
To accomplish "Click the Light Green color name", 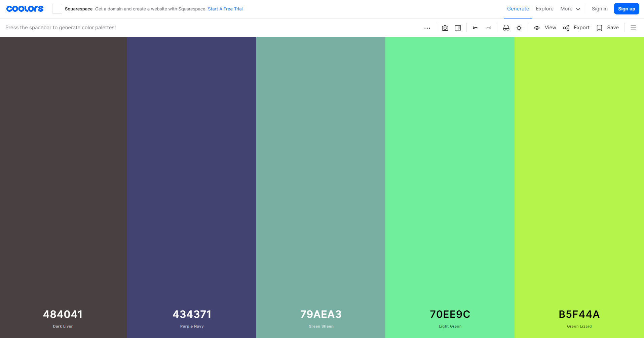I will 450,326.
